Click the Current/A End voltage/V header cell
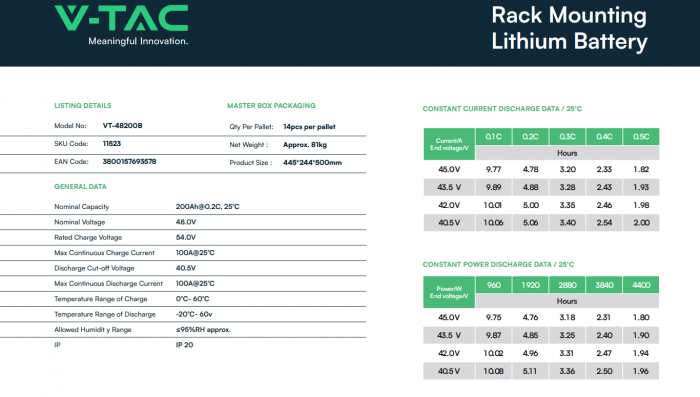Image resolution: width=700 pixels, height=397 pixels. tap(449, 144)
